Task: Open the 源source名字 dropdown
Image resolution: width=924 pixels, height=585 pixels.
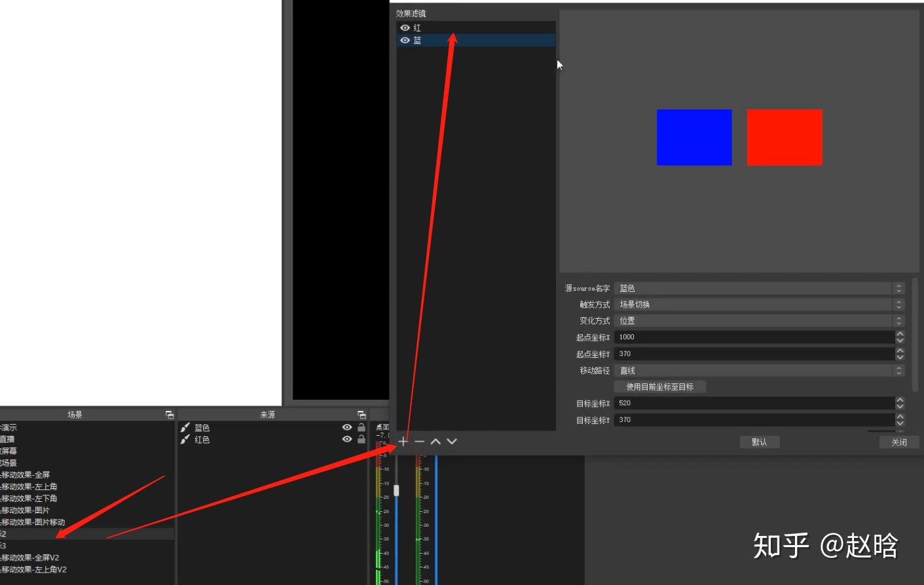Action: coord(760,288)
